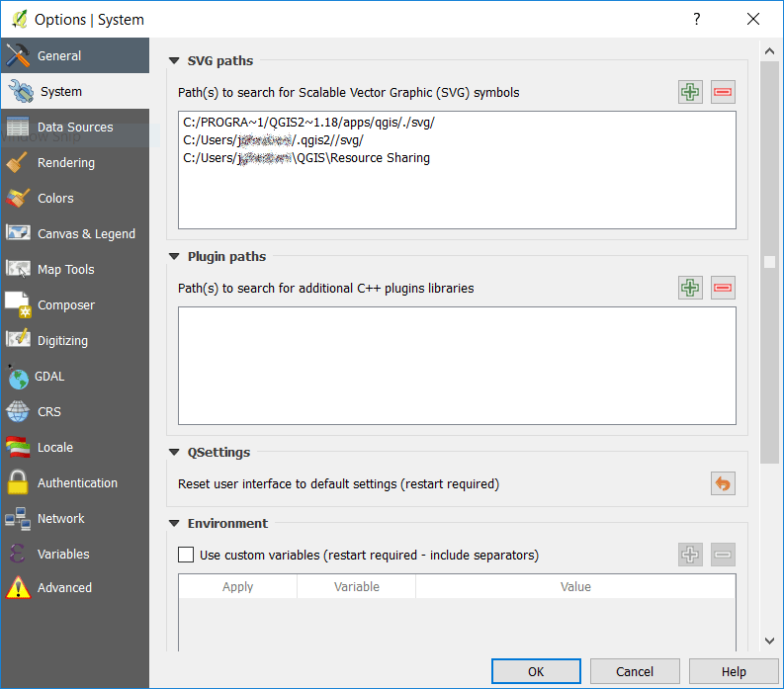Click the scroll up arrow

(769, 51)
